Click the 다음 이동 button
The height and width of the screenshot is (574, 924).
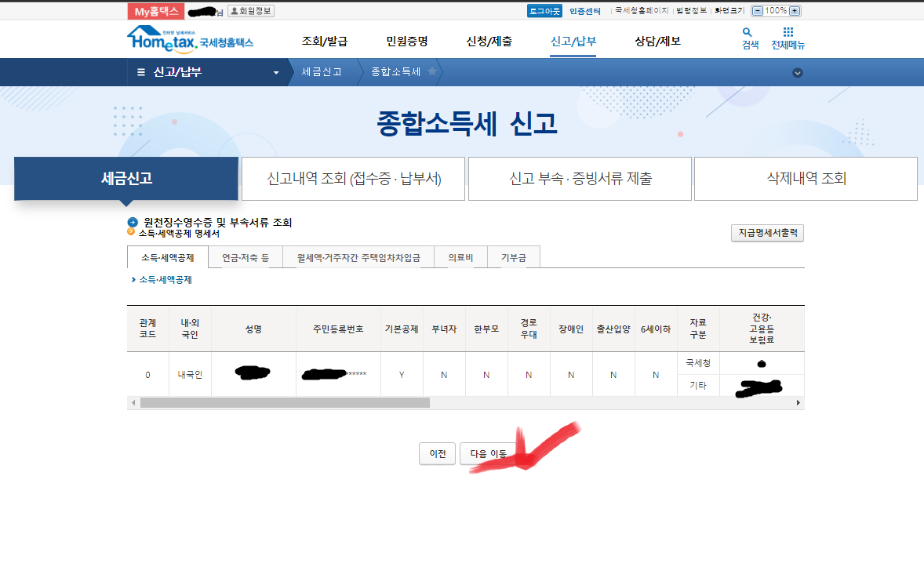click(487, 453)
